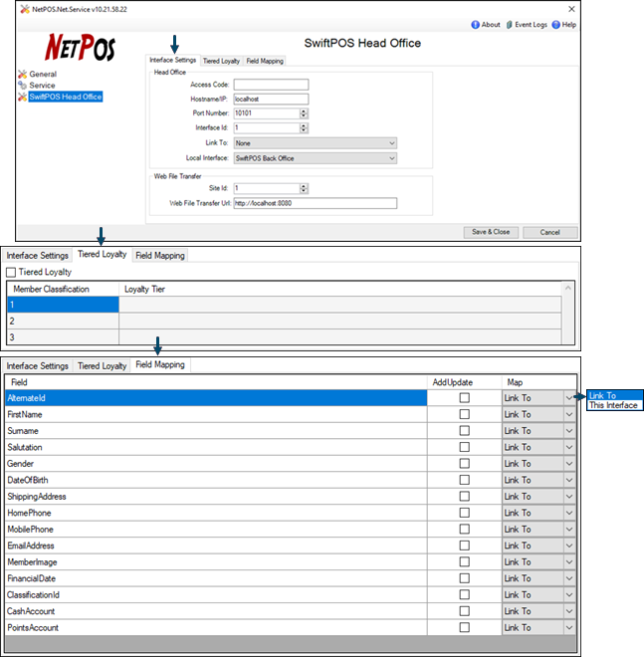Click the Hostname/IP field
This screenshot has height=657, width=644.
tap(271, 99)
